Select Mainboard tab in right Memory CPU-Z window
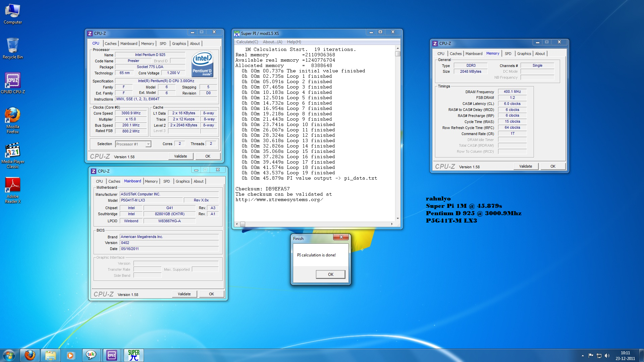Image resolution: width=644 pixels, height=362 pixels. click(x=474, y=54)
